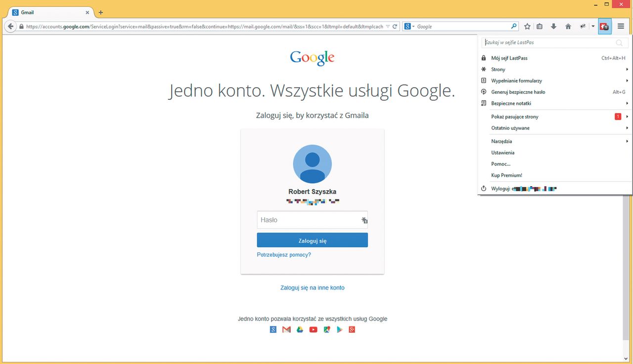
Task: Log out via the Wyloguj entry
Action: [554, 189]
